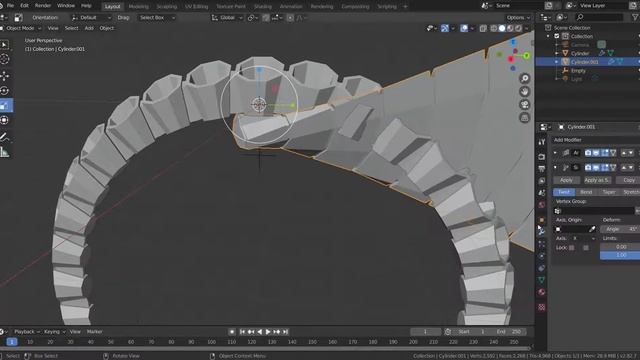Play the animation
This screenshot has height=360, width=640.
coord(268,332)
